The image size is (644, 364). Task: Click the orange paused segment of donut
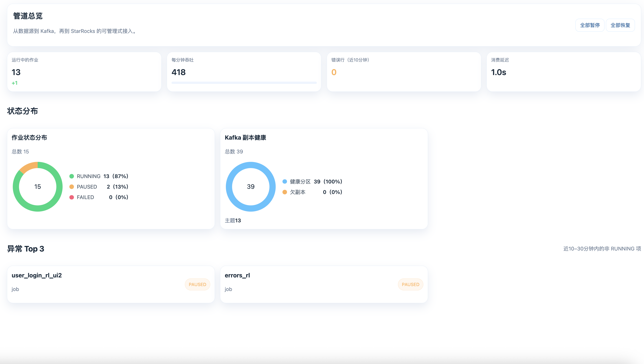click(29, 167)
